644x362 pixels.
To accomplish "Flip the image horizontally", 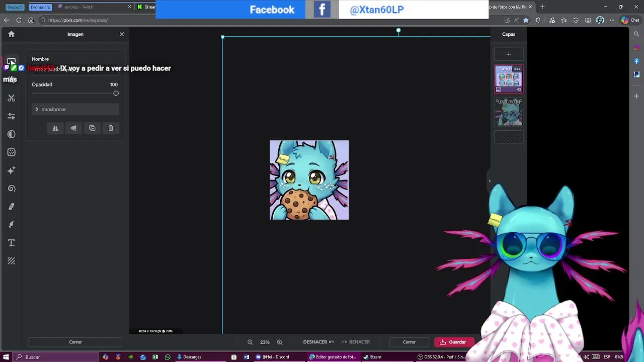I will [x=55, y=128].
